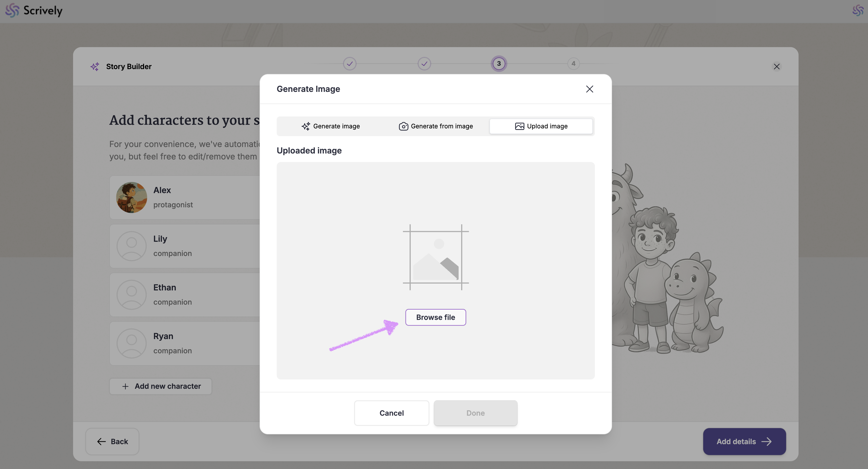This screenshot has width=868, height=469.
Task: Click Ryan's empty avatar icon
Action: [131, 343]
